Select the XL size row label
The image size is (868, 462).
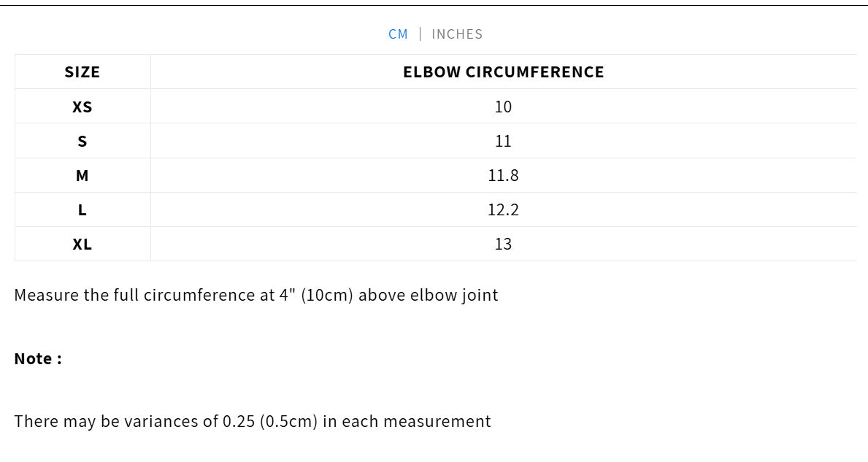click(x=82, y=244)
